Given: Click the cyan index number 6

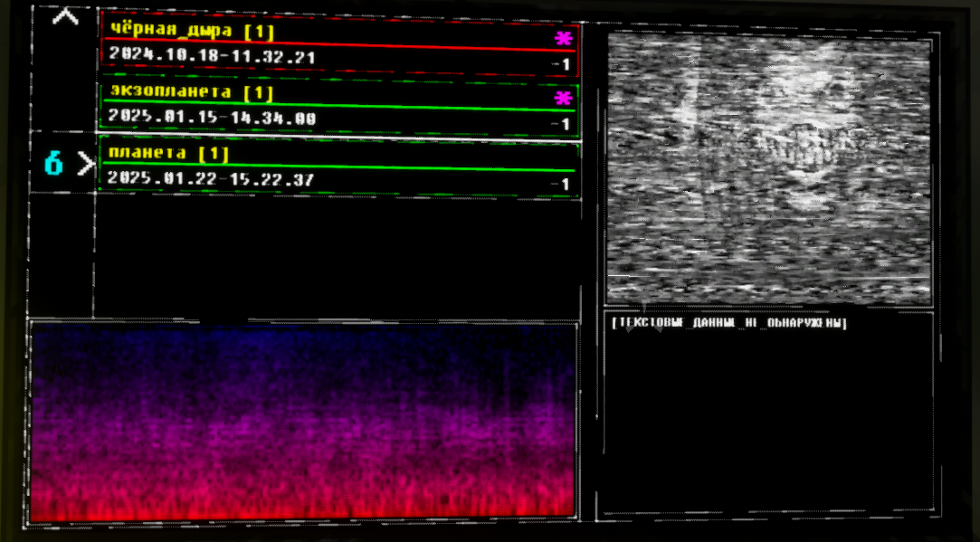Looking at the screenshot, I should [53, 165].
